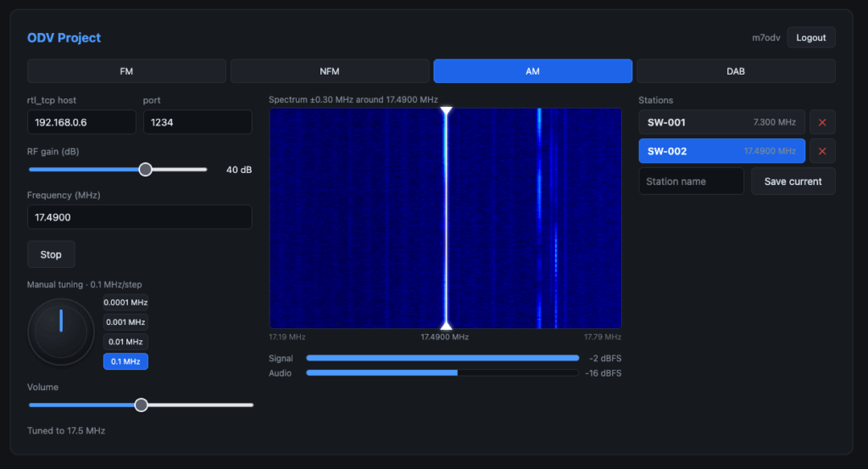Stop the radio stream

[51, 254]
